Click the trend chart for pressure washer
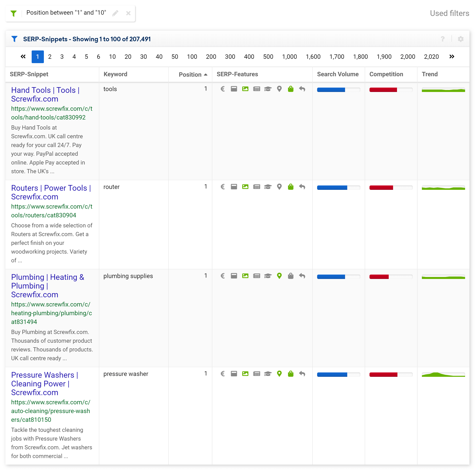 443,374
